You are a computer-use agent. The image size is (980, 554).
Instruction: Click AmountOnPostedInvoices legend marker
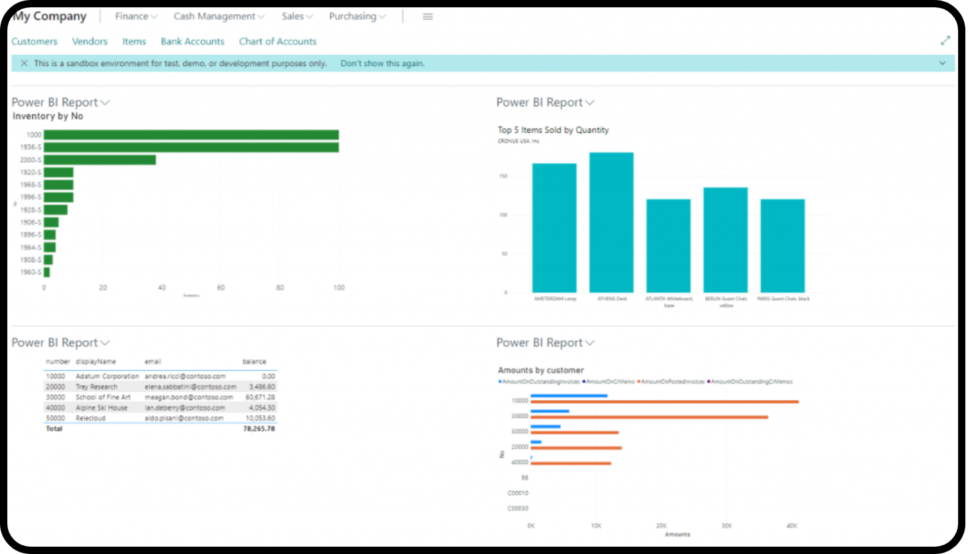click(639, 382)
